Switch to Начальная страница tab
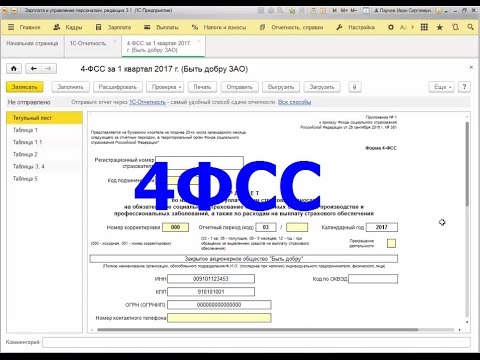The width and height of the screenshot is (480, 360). coord(32,43)
